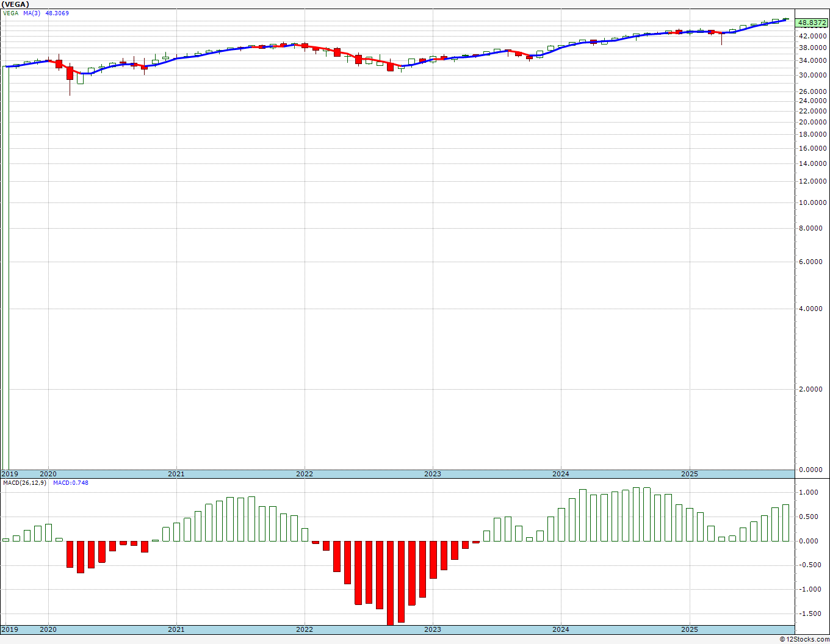The width and height of the screenshot is (830, 644).
Task: Select the MACD:0.748 value readout
Action: tap(70, 483)
